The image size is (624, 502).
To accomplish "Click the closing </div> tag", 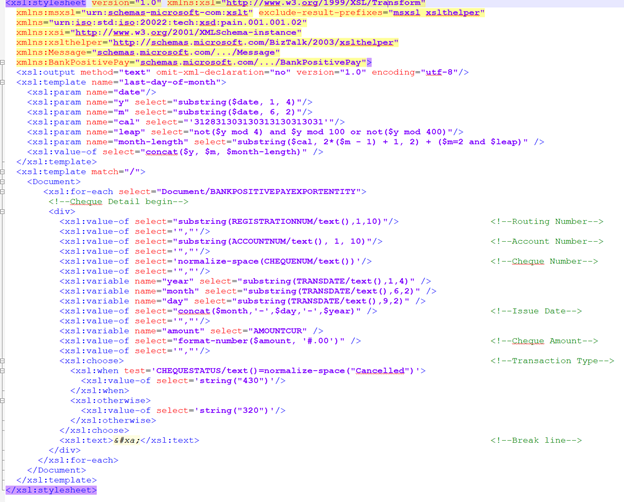I will pos(64,451).
